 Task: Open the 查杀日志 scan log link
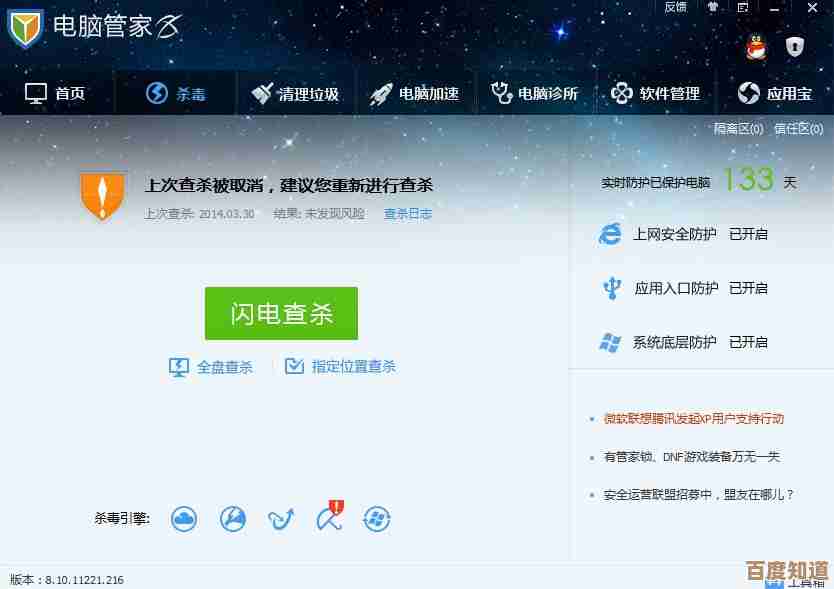click(408, 214)
